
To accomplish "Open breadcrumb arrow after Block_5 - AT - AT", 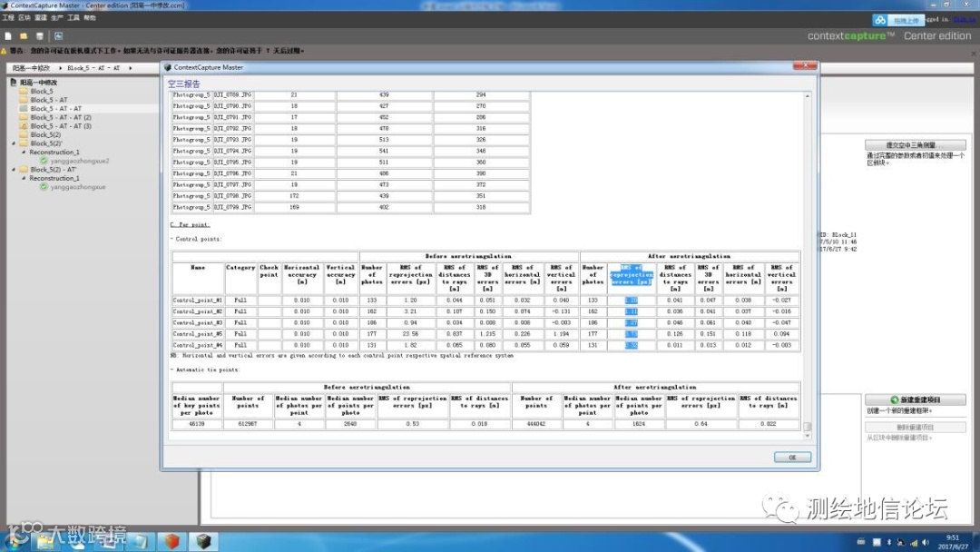I will [130, 68].
